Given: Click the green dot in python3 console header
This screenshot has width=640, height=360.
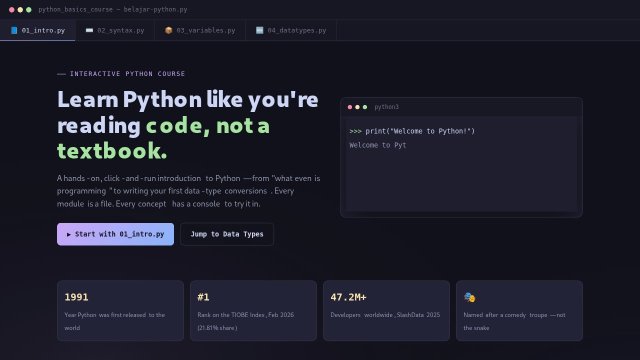Looking at the screenshot, I should 365,107.
